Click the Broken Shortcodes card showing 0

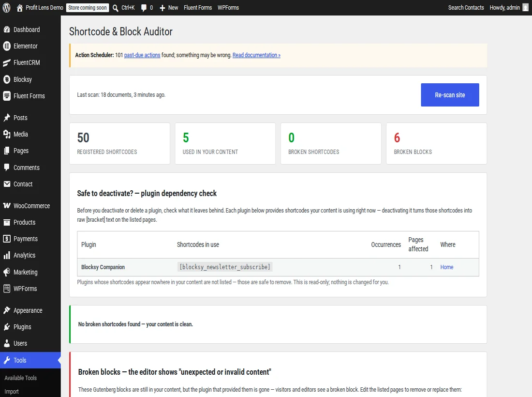click(x=331, y=143)
